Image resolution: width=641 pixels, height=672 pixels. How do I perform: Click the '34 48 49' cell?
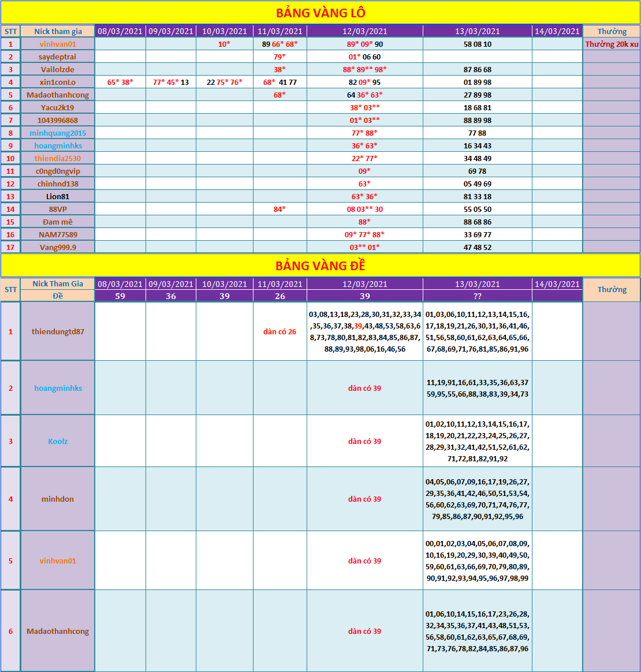(x=477, y=159)
